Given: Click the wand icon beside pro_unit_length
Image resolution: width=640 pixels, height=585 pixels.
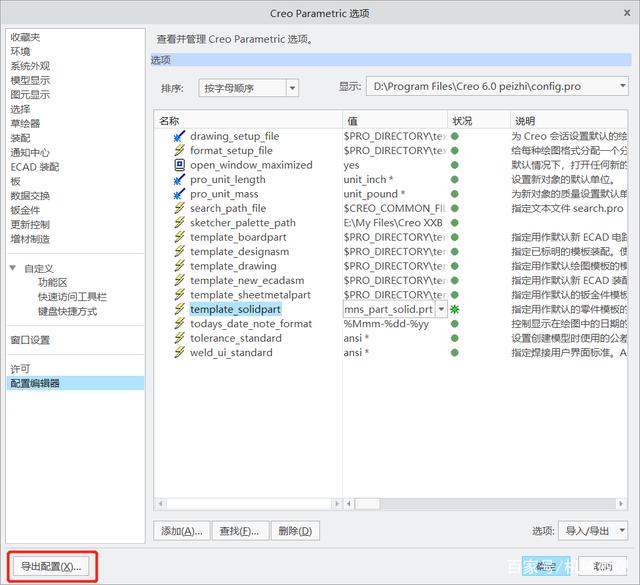Looking at the screenshot, I should [179, 179].
